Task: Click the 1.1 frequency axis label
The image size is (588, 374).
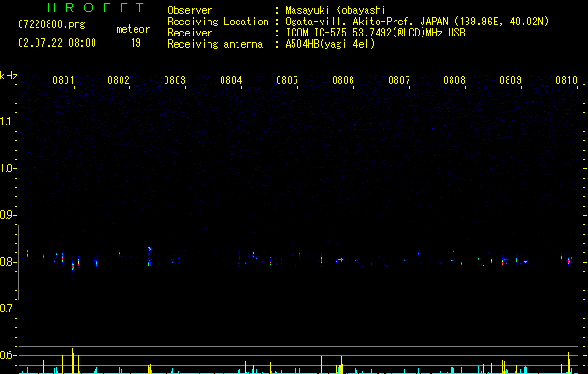Action: (x=7, y=122)
